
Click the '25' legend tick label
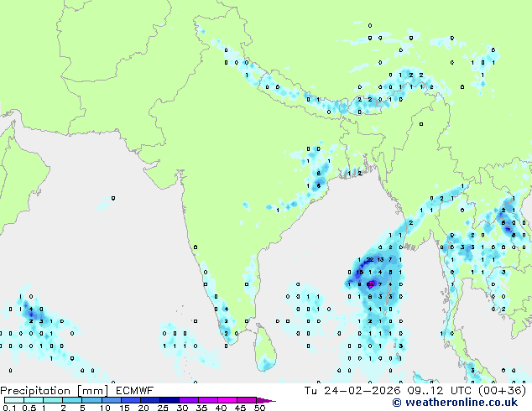163,408
